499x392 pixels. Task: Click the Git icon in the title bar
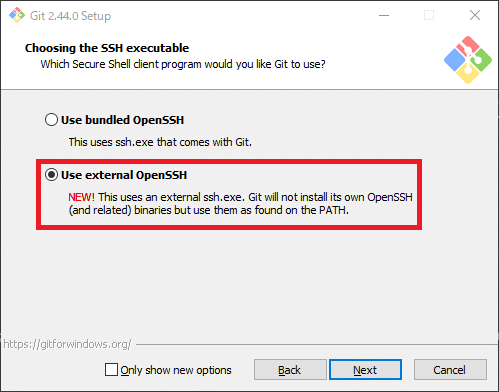17,15
